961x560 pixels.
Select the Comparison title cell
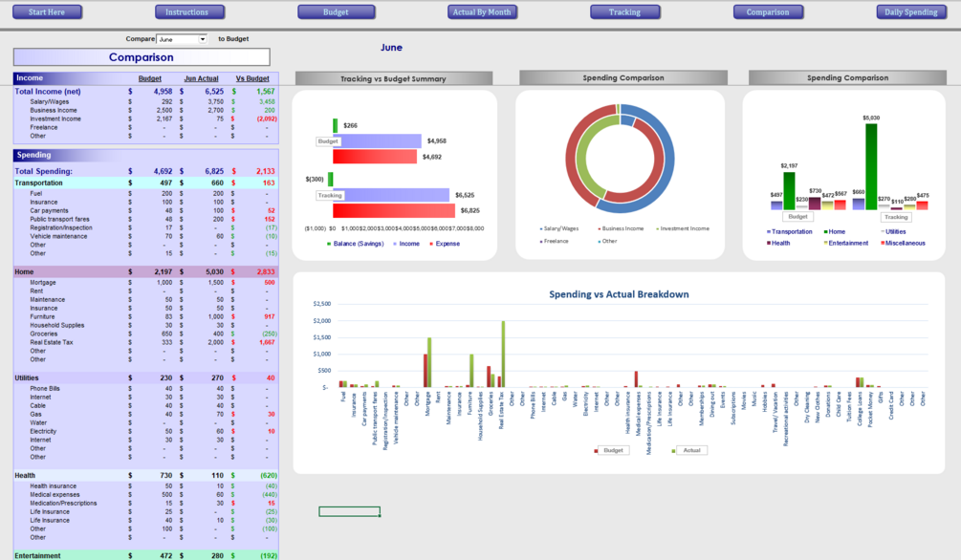click(142, 57)
